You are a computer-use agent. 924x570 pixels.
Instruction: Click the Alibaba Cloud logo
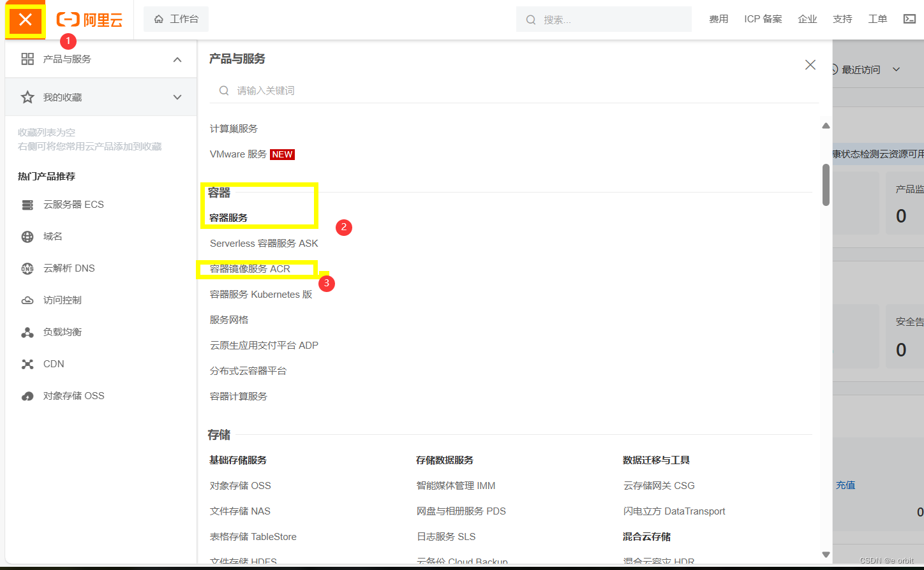tap(89, 20)
